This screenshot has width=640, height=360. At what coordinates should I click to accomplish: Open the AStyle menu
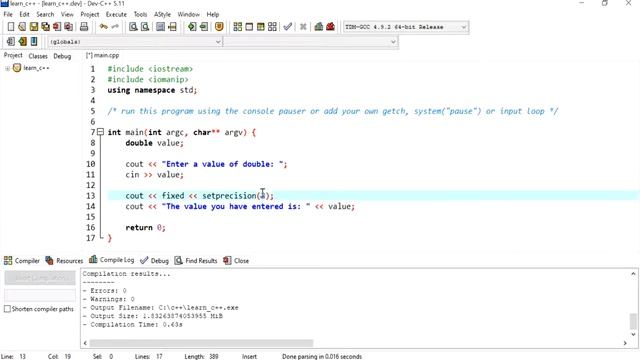(162, 14)
